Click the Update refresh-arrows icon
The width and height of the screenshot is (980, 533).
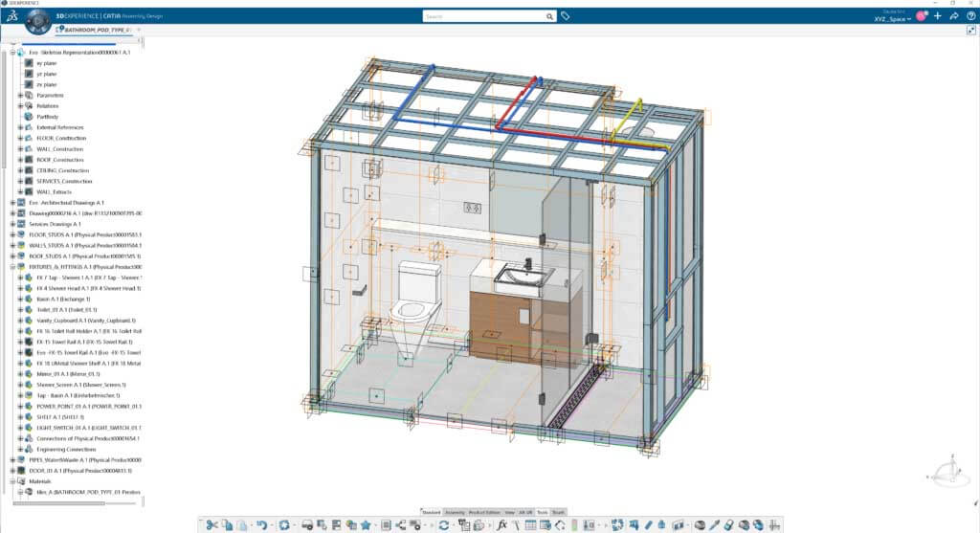tap(444, 525)
